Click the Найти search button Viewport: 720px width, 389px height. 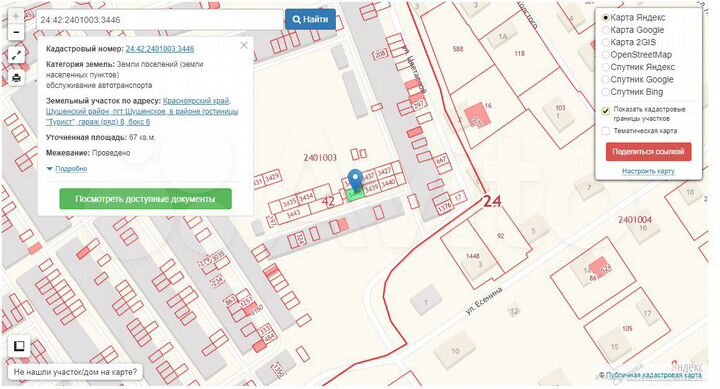point(310,20)
